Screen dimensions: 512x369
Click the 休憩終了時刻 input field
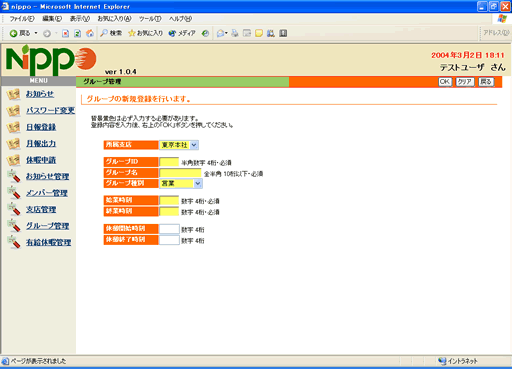tap(169, 240)
